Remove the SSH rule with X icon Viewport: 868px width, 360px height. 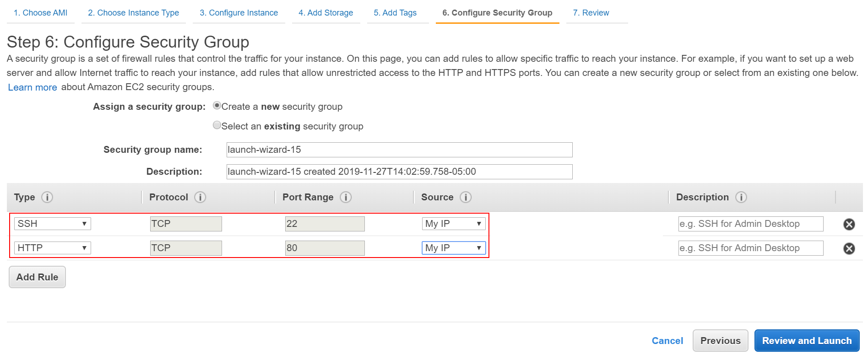click(x=849, y=224)
